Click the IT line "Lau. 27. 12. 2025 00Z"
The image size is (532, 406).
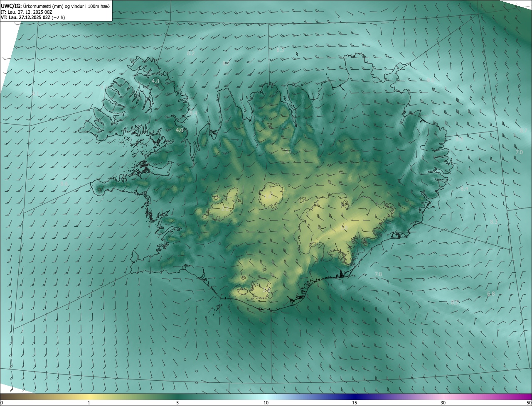click(30, 12)
